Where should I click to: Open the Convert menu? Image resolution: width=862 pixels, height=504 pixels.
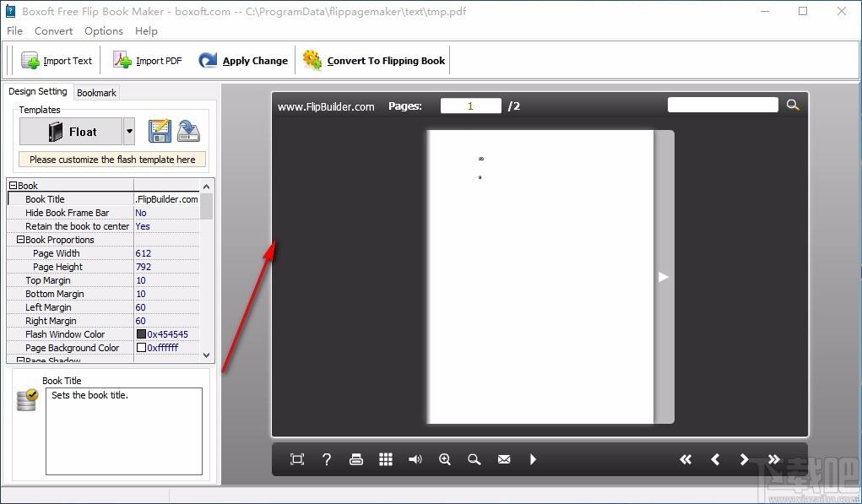coord(53,31)
